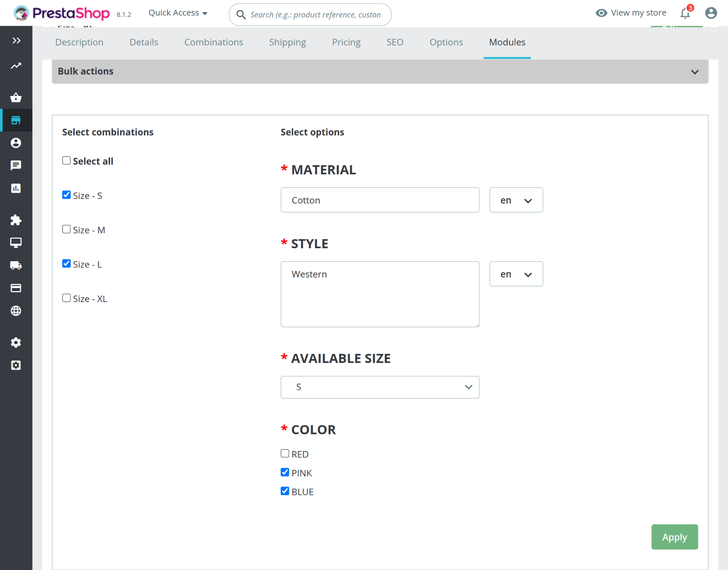
Task: Click the Material text field
Action: [x=380, y=200]
